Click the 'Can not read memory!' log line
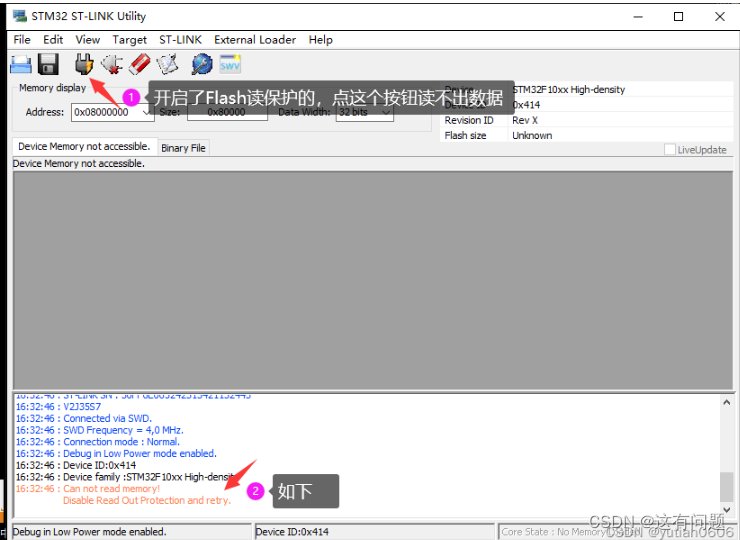The width and height of the screenshot is (740, 540). pos(88,489)
